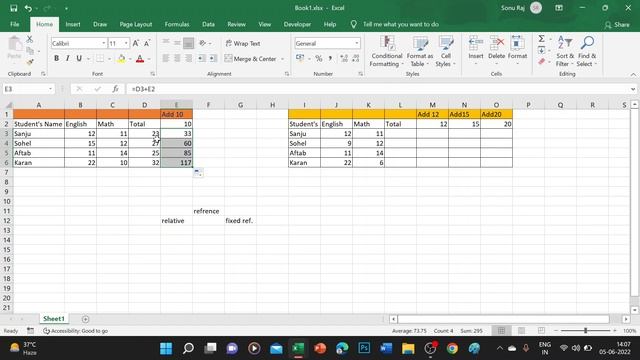Viewport: 640px width, 360px height.
Task: Toggle Underline formatting
Action: pos(79,59)
